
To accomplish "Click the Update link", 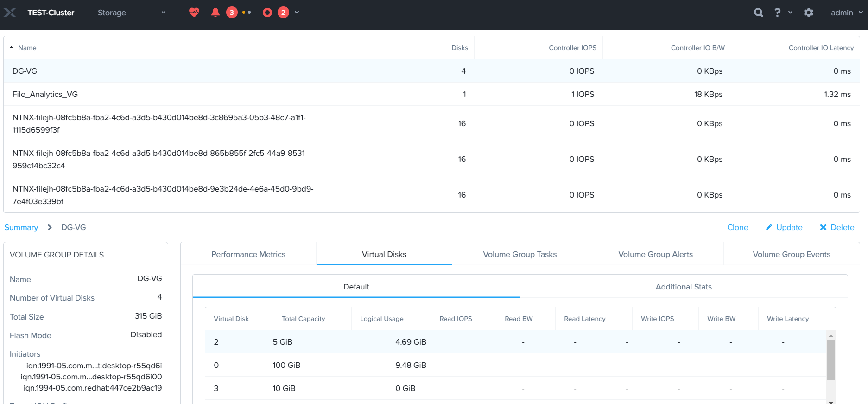I will (x=789, y=227).
